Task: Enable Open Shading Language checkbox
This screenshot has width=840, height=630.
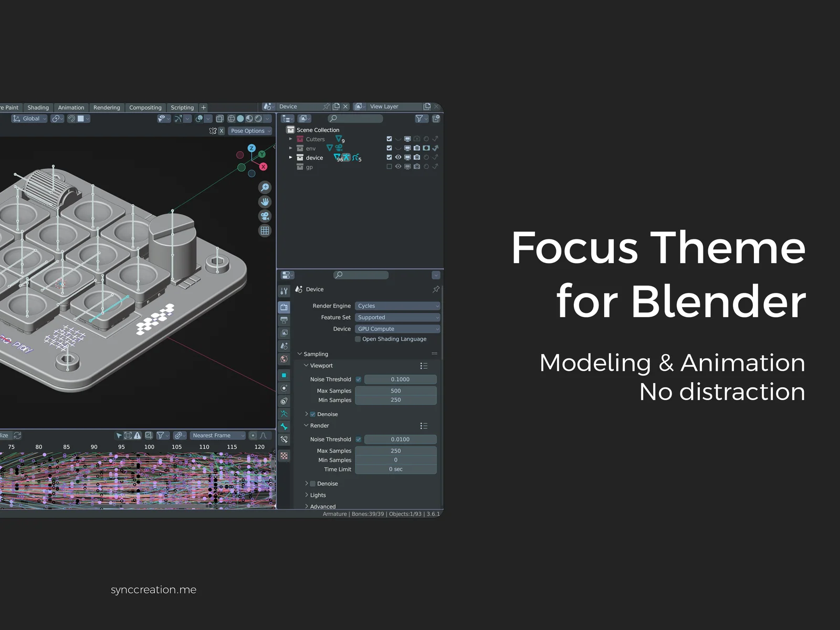Action: click(358, 339)
